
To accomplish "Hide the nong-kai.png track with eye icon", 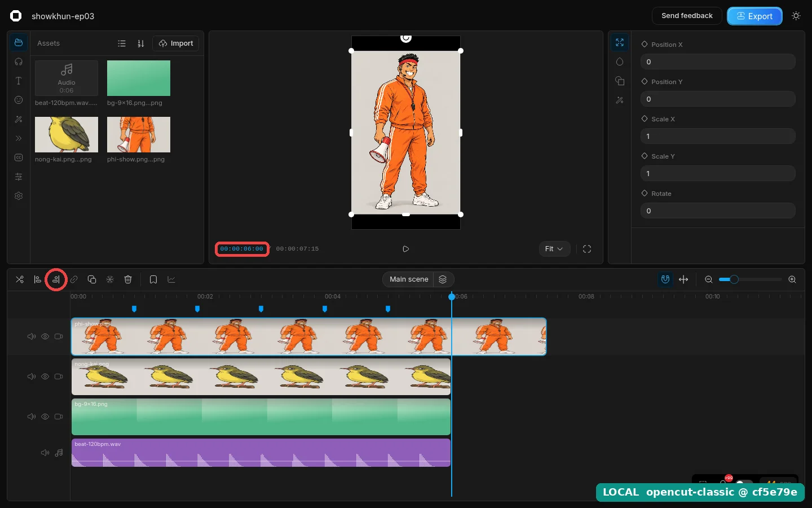I will [x=45, y=376].
